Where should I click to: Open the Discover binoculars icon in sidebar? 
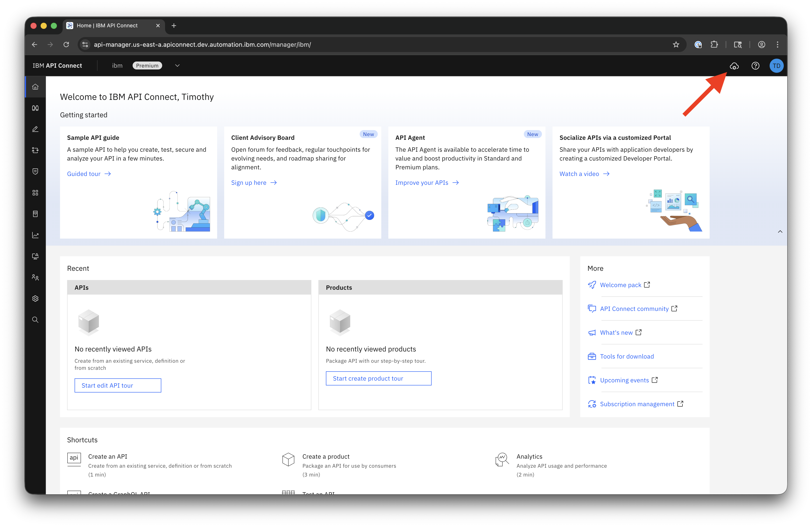[x=35, y=108]
